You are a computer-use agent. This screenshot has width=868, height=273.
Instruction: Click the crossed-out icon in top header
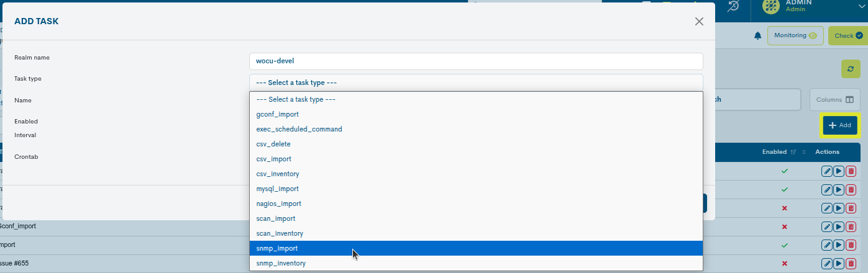tap(734, 6)
